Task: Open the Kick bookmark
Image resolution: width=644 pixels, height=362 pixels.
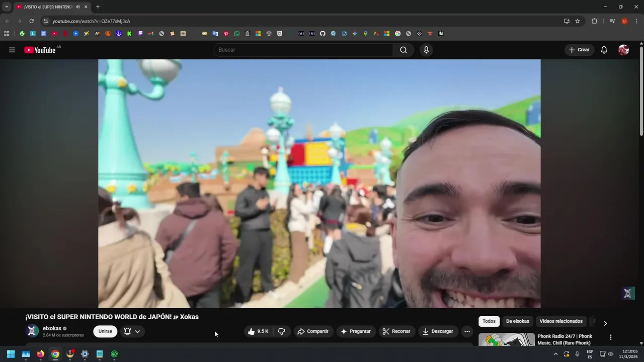Action: tap(129, 34)
